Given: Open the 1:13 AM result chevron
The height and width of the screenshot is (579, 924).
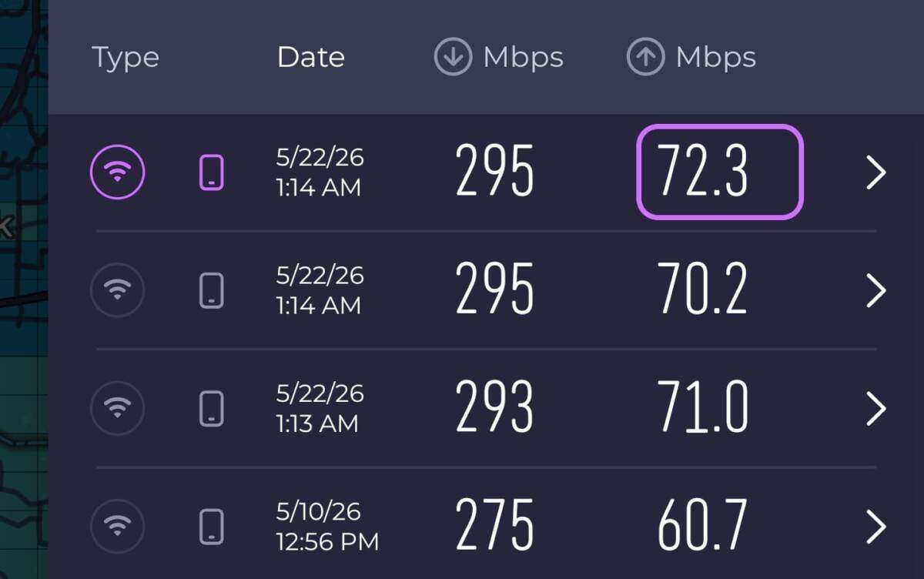Looking at the screenshot, I should (875, 408).
